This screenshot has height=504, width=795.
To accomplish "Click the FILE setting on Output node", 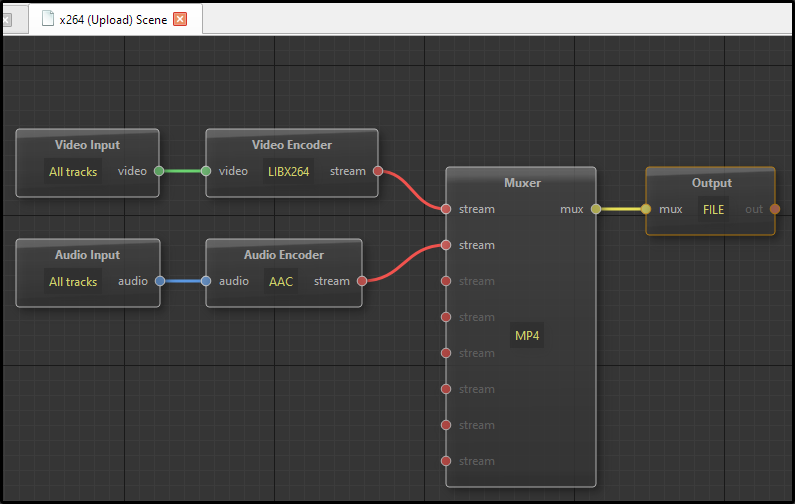I will click(713, 209).
